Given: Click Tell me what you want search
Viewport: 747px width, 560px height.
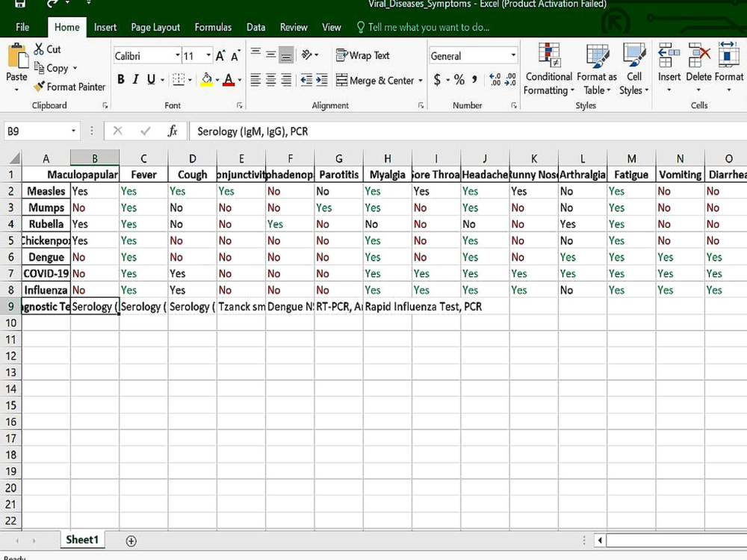Looking at the screenshot, I should [x=423, y=27].
